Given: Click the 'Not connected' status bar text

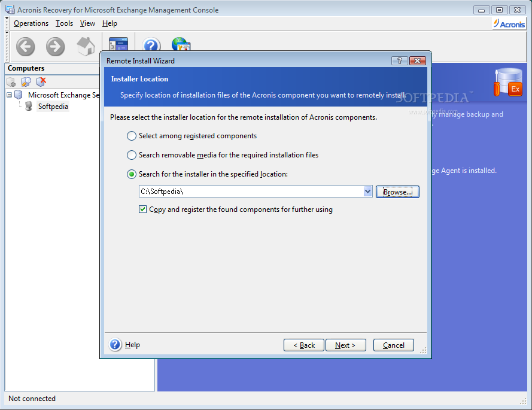Looking at the screenshot, I should click(32, 399).
